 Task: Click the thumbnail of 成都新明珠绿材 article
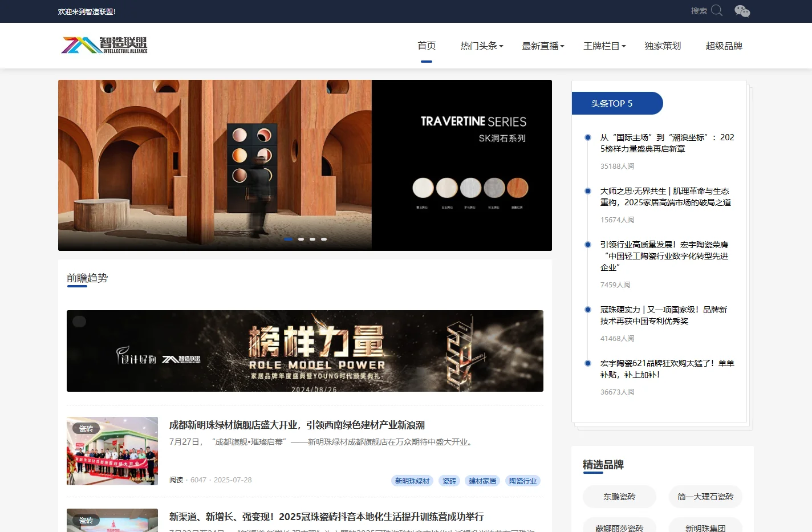112,451
